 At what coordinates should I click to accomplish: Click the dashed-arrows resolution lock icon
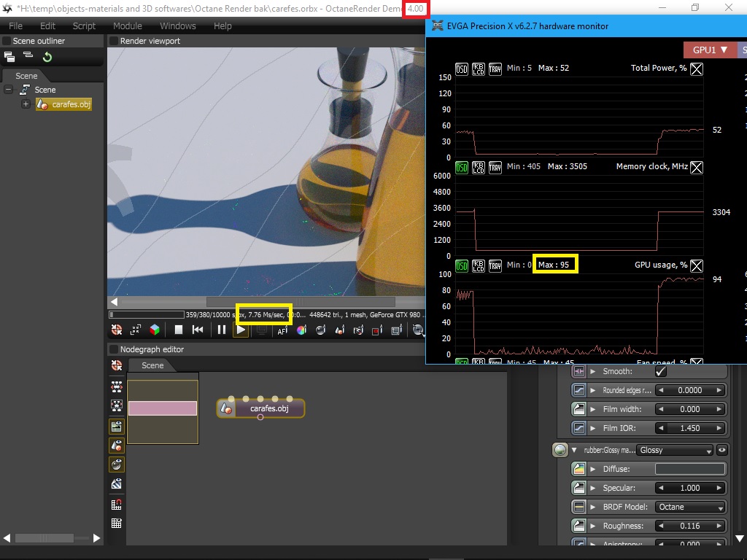click(x=136, y=330)
